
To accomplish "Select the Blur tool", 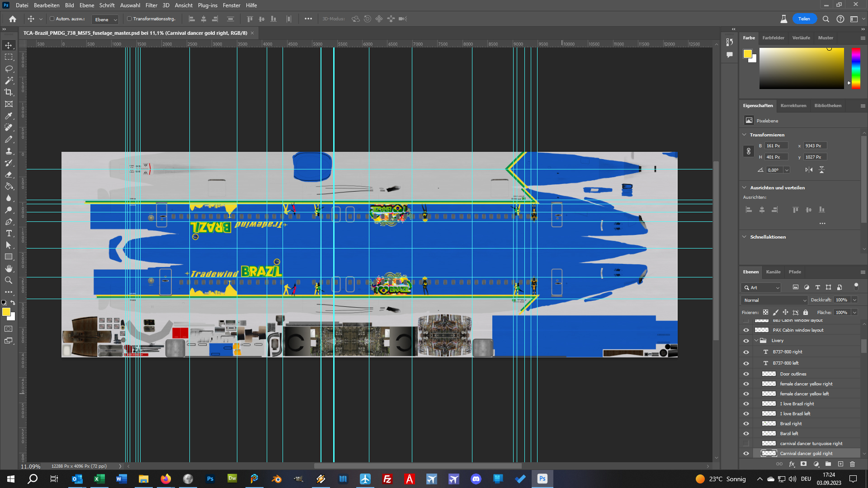I will coord(9,198).
